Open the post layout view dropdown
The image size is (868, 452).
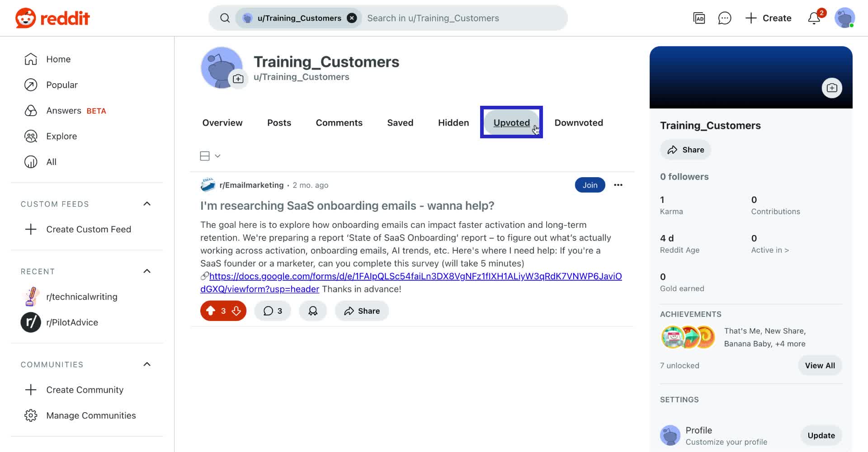pos(209,155)
